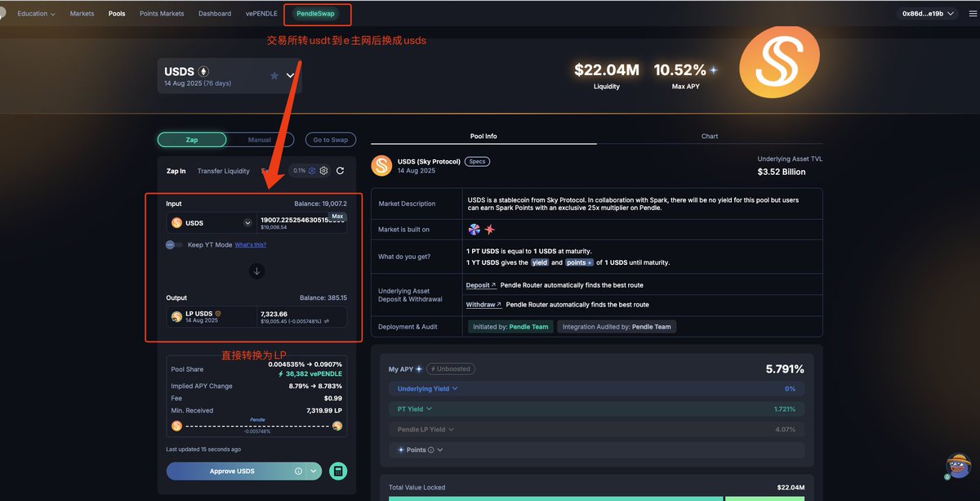980x501 pixels.
Task: Click Integration Audited by: Pendle Team badge
Action: [617, 327]
